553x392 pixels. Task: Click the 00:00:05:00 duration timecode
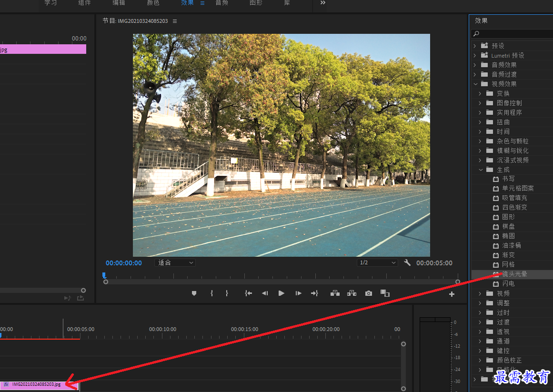434,263
